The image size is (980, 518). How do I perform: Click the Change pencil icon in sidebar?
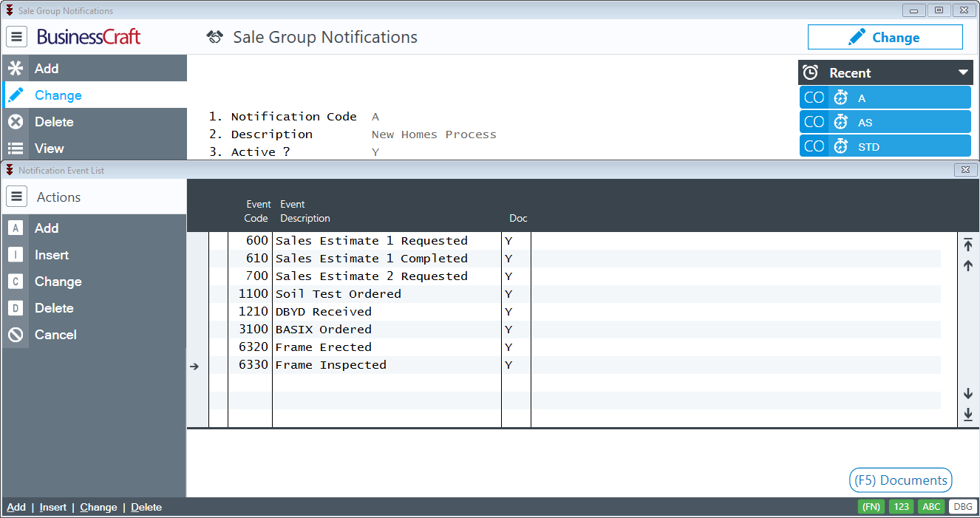16,95
